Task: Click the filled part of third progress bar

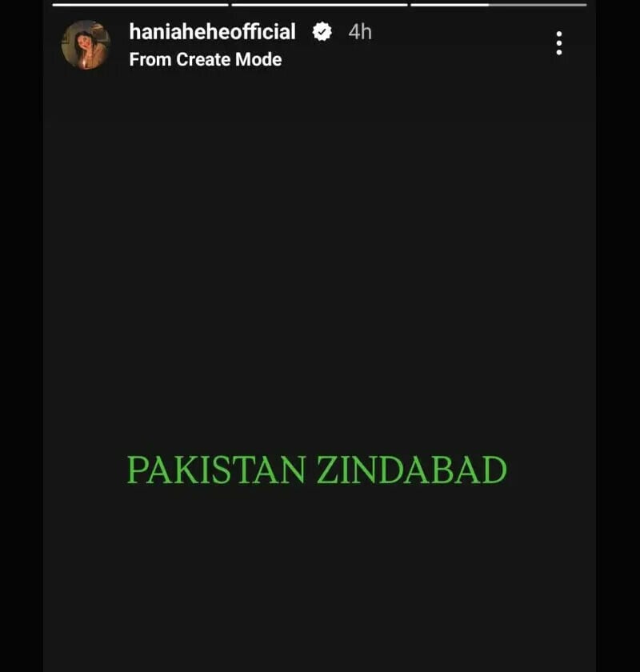Action: pyautogui.click(x=450, y=5)
